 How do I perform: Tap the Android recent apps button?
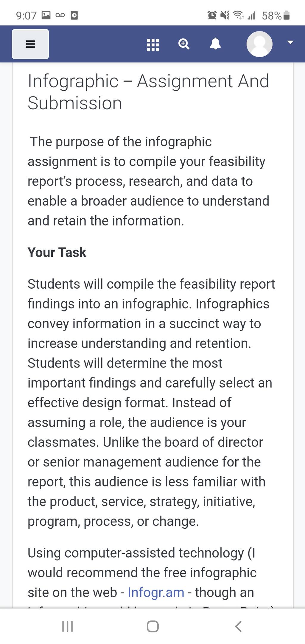pyautogui.click(x=68, y=626)
